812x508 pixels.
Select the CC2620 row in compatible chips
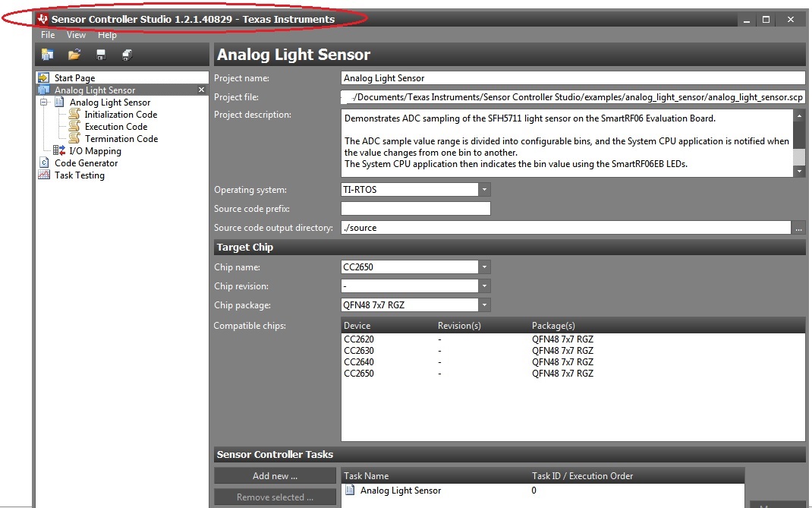[x=573, y=339]
